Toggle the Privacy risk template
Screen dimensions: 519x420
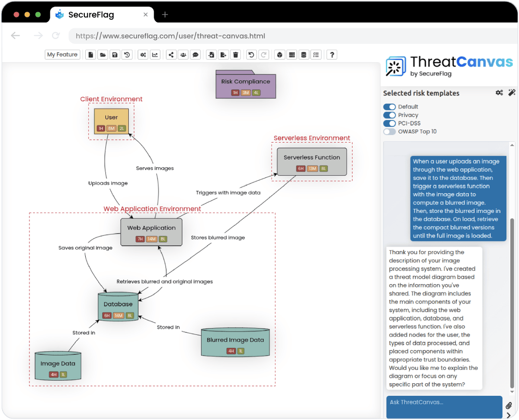tap(390, 115)
